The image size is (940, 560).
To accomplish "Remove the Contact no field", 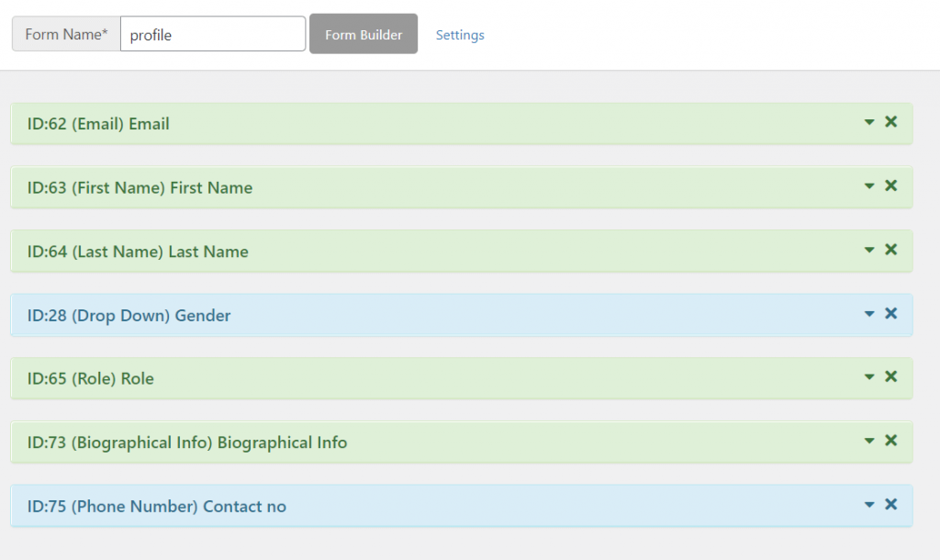I will 890,505.
